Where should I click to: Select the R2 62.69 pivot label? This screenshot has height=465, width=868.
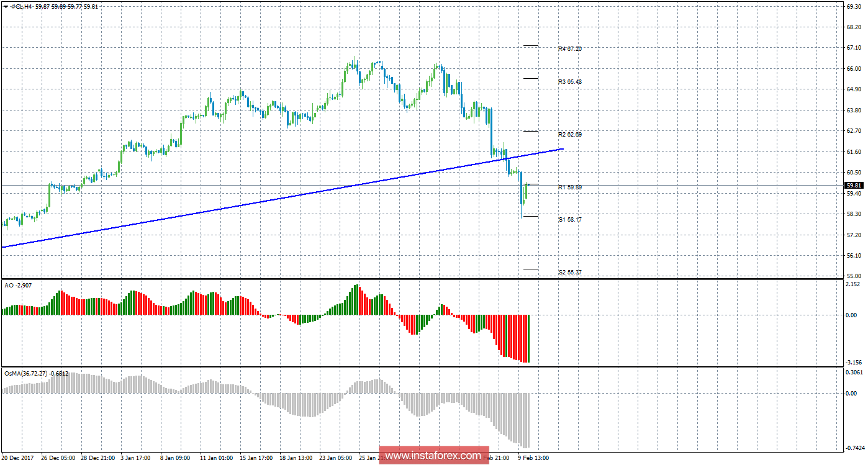coord(569,134)
